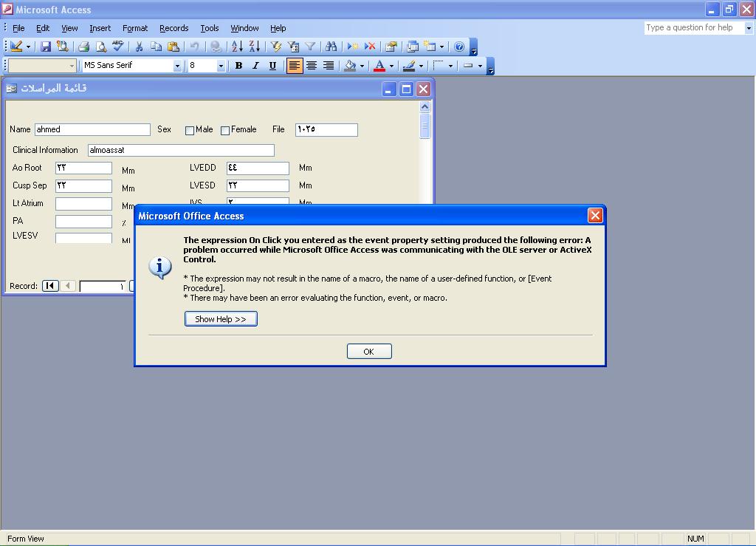Expand the New Object dropdown arrow
The height and width of the screenshot is (546, 756).
(x=441, y=47)
